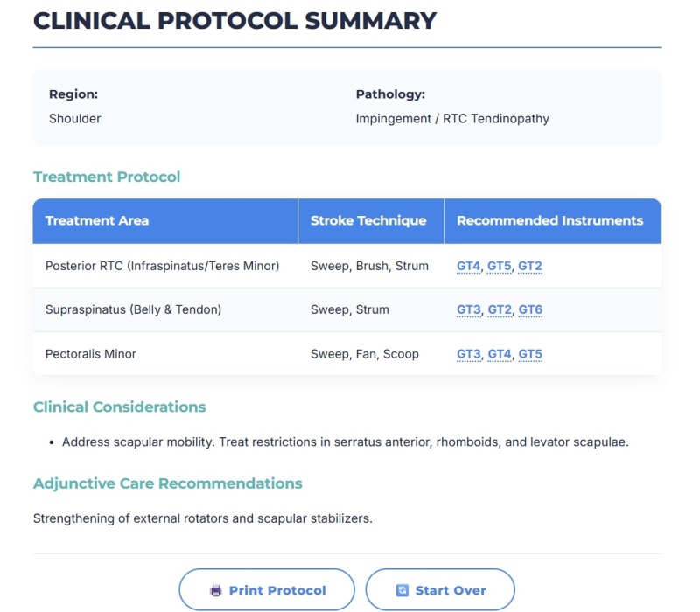Open GT3 link in Supraspinatus row
This screenshot has height=612, width=700.
469,310
